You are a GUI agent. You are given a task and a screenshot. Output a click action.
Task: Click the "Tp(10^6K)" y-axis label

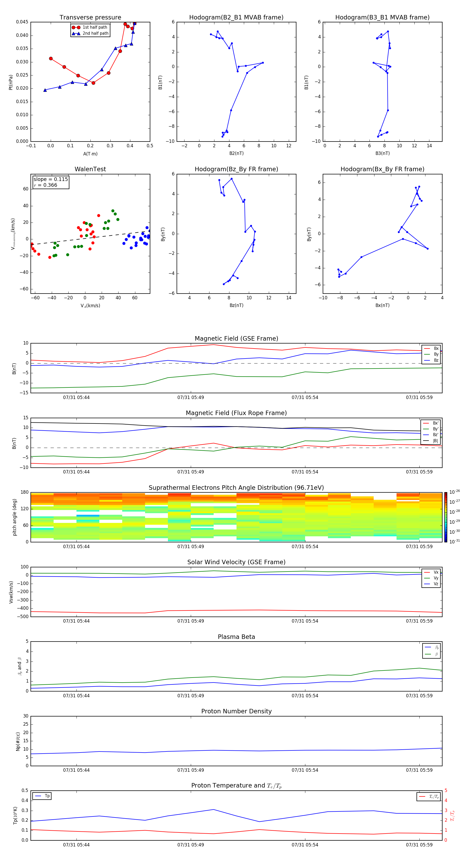pyautogui.click(x=15, y=815)
